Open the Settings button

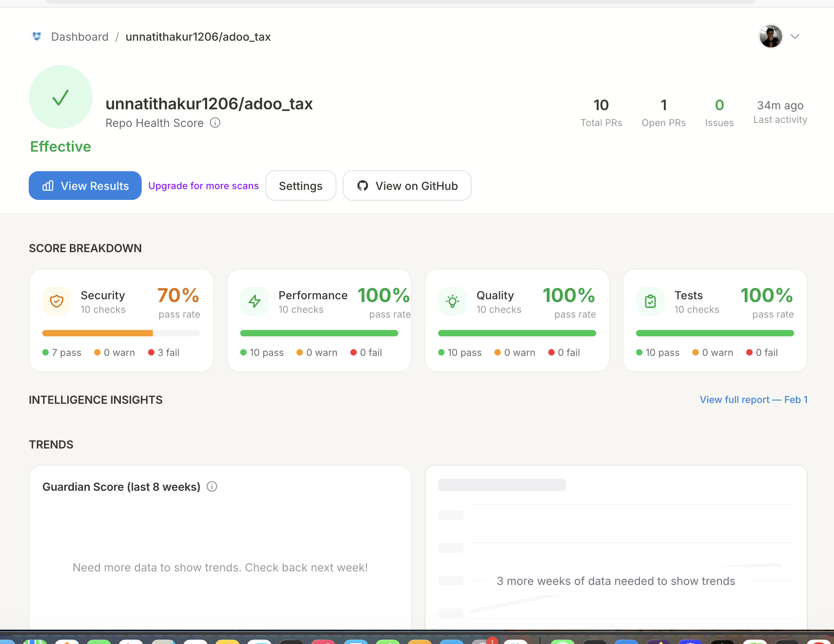click(300, 186)
